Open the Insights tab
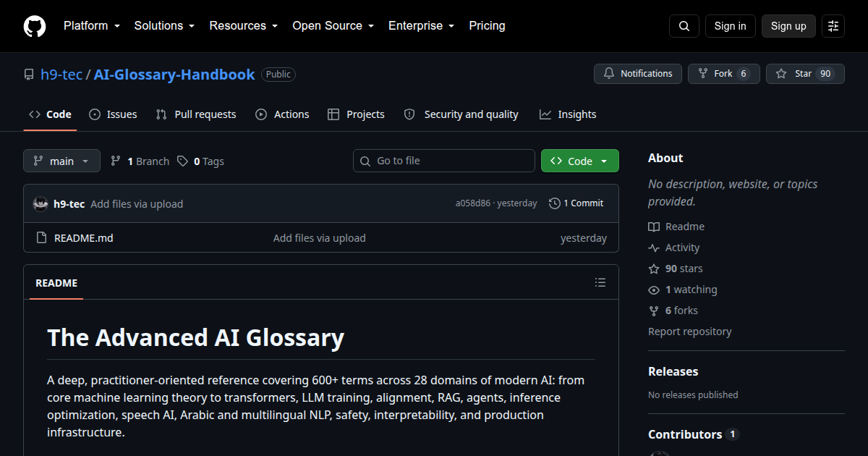868x456 pixels. pos(568,114)
